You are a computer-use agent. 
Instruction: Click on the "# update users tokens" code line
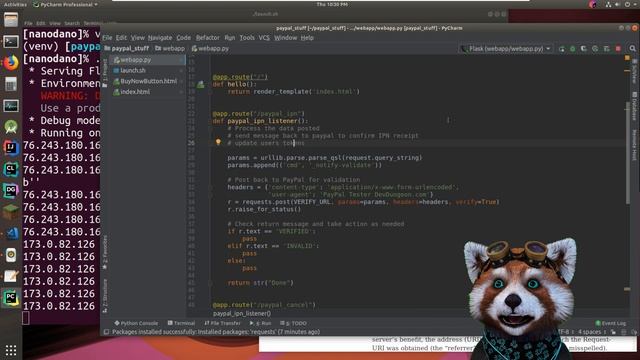tap(266, 143)
